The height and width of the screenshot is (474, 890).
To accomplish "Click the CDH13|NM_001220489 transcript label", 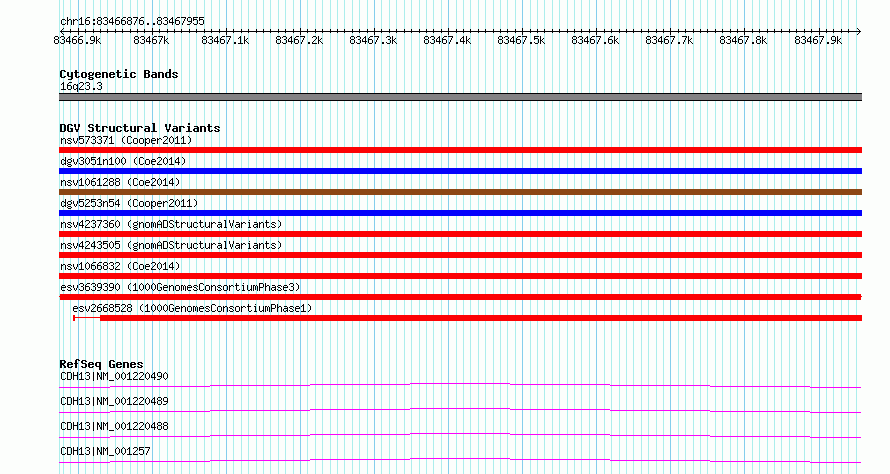I will pyautogui.click(x=114, y=401).
